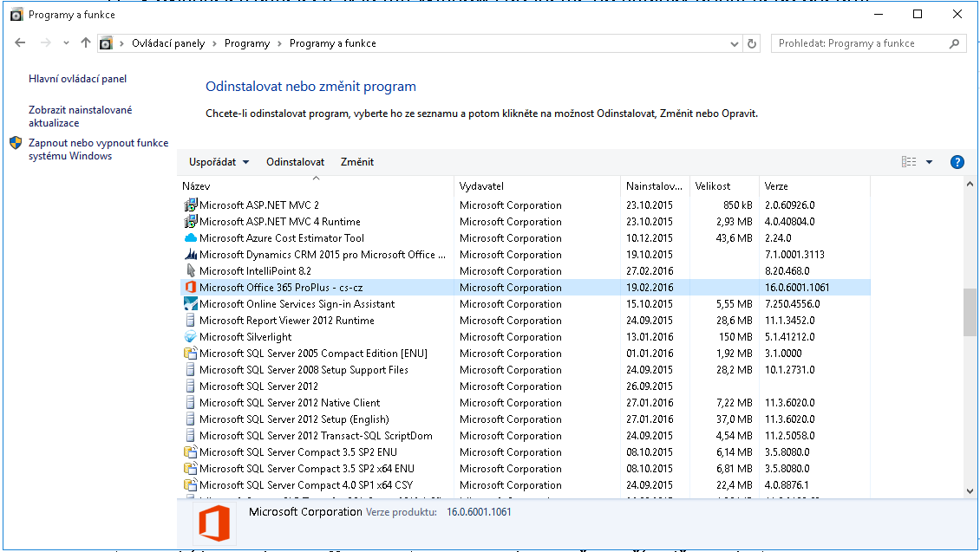Screen dimensions: 980x552
Task: Click the SQL Server 2008 Setup Support Files icon
Action: (191, 370)
